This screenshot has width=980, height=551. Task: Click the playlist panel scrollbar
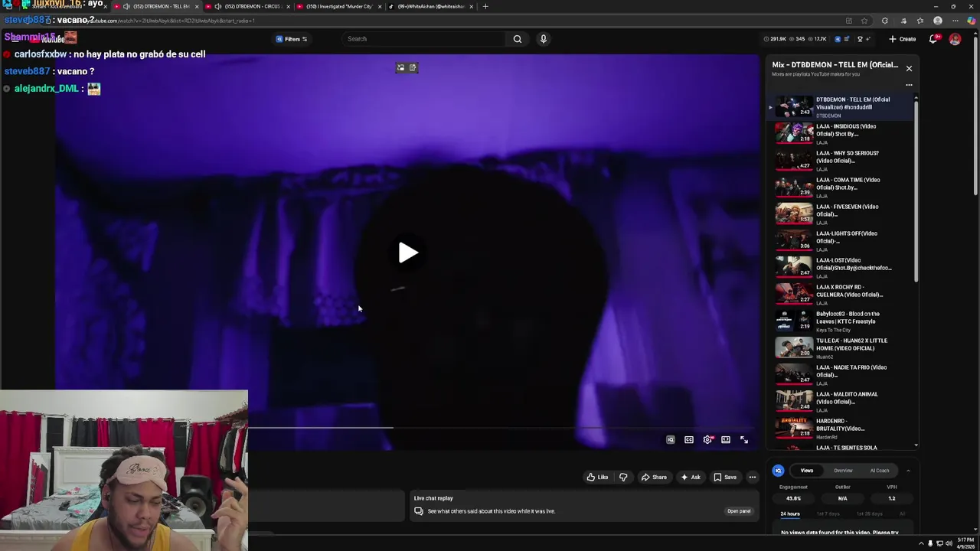click(916, 191)
